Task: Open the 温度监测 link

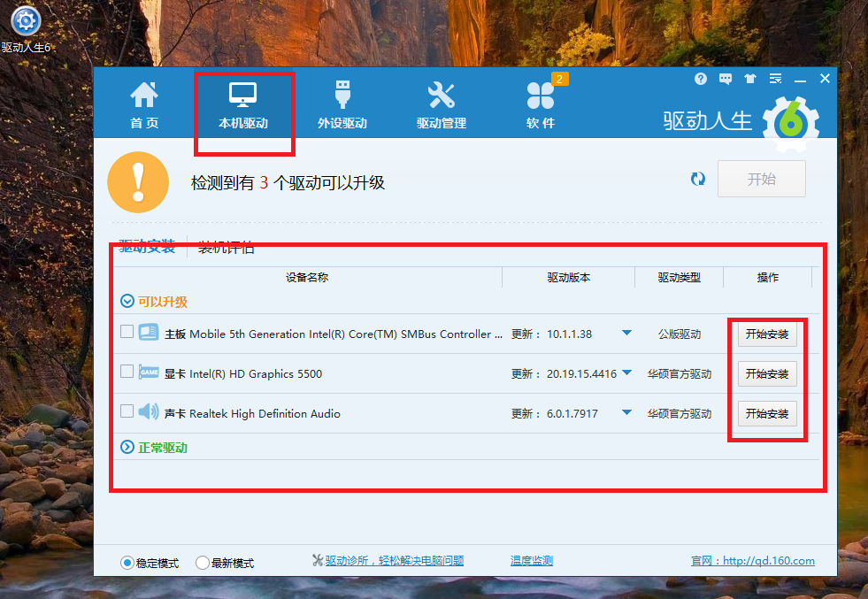Action: [532, 561]
